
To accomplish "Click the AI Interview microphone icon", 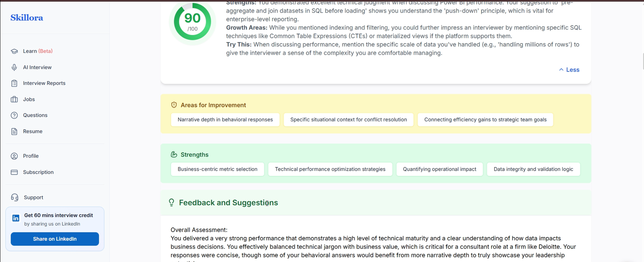I will coord(14,67).
